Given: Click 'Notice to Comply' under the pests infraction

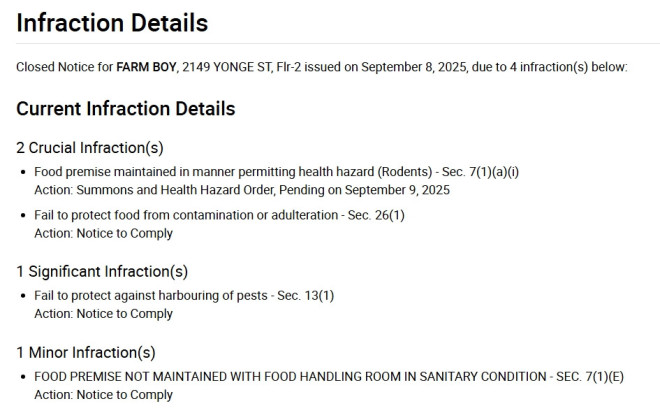Looking at the screenshot, I should coord(124,313).
